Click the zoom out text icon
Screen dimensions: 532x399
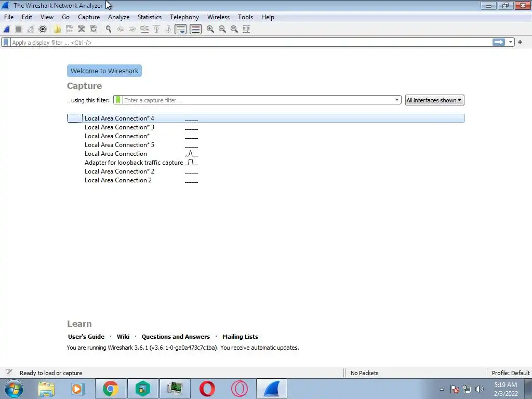pos(222,29)
